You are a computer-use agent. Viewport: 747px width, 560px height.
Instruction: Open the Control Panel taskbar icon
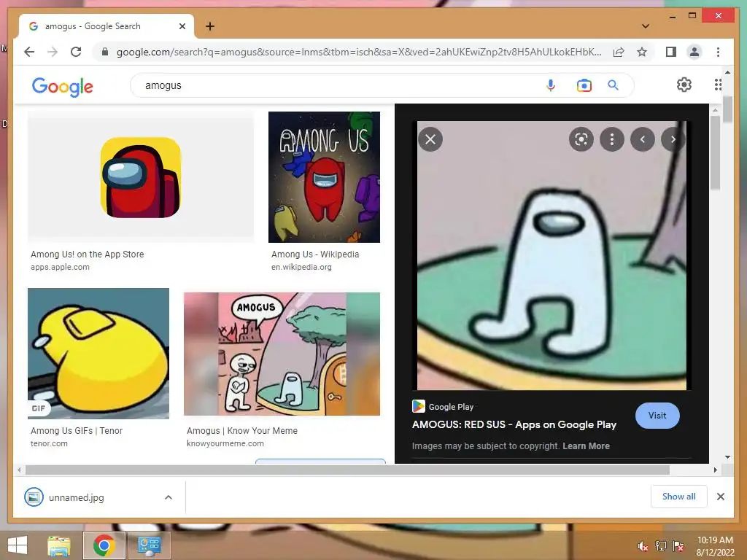[x=149, y=545]
